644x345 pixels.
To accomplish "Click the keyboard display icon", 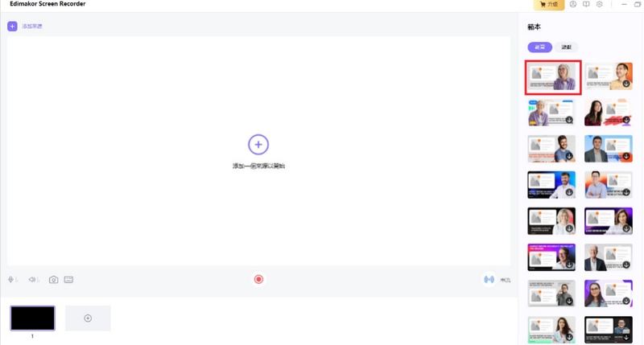I will click(68, 279).
